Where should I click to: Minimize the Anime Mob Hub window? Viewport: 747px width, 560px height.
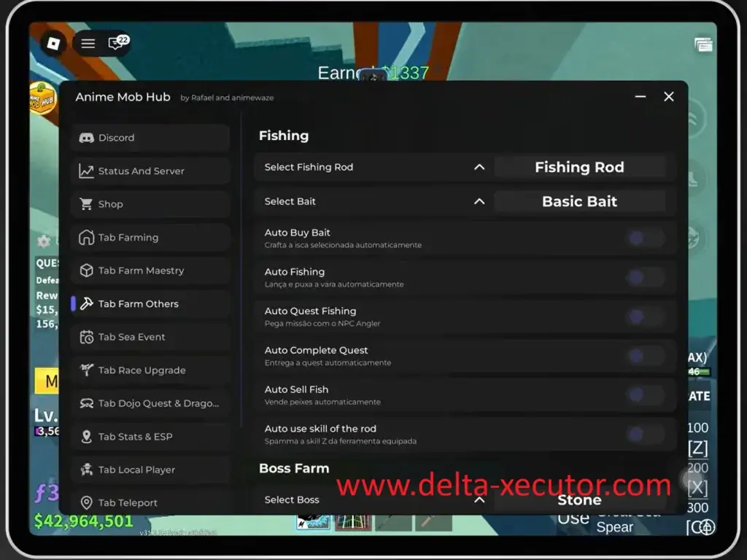[x=640, y=97]
